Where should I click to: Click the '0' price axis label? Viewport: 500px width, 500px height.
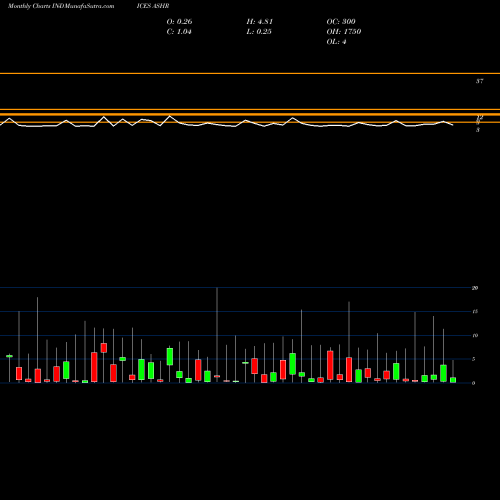coord(474,383)
